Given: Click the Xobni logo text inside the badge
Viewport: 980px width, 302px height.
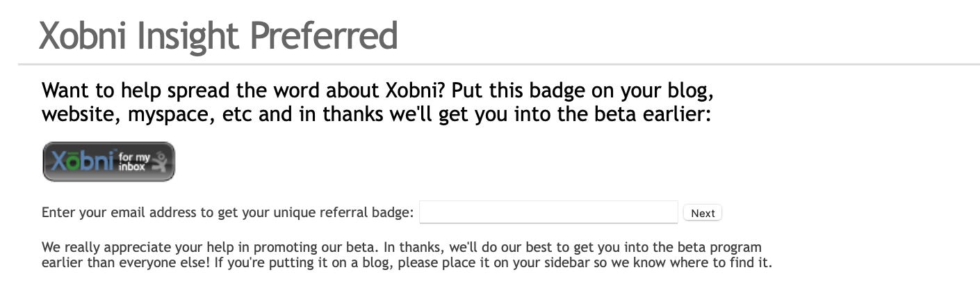Looking at the screenshot, I should 81,161.
